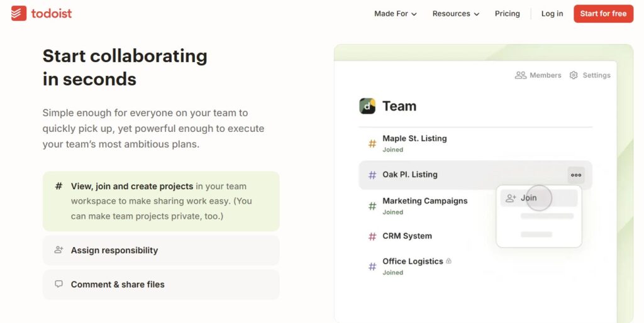644x323 pixels.
Task: Click the Maple St. Listing hash icon
Action: pyautogui.click(x=372, y=144)
